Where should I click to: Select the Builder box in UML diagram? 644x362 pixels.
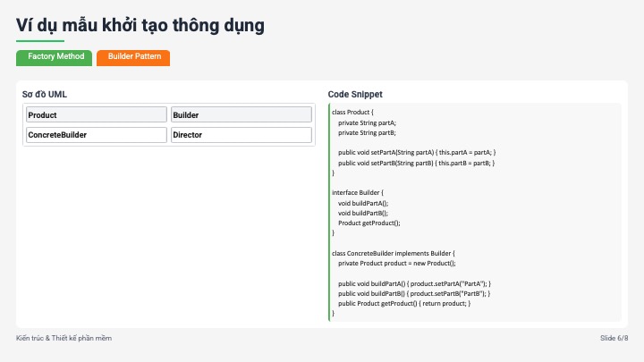click(x=241, y=114)
